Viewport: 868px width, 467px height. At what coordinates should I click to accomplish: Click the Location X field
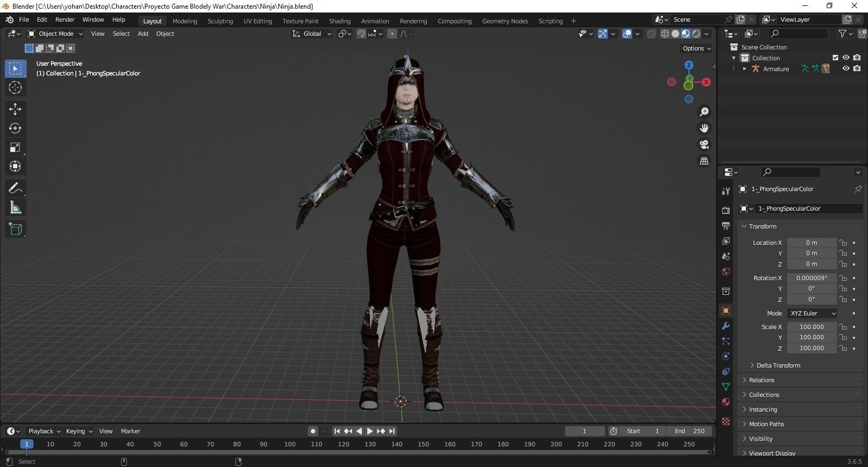812,243
